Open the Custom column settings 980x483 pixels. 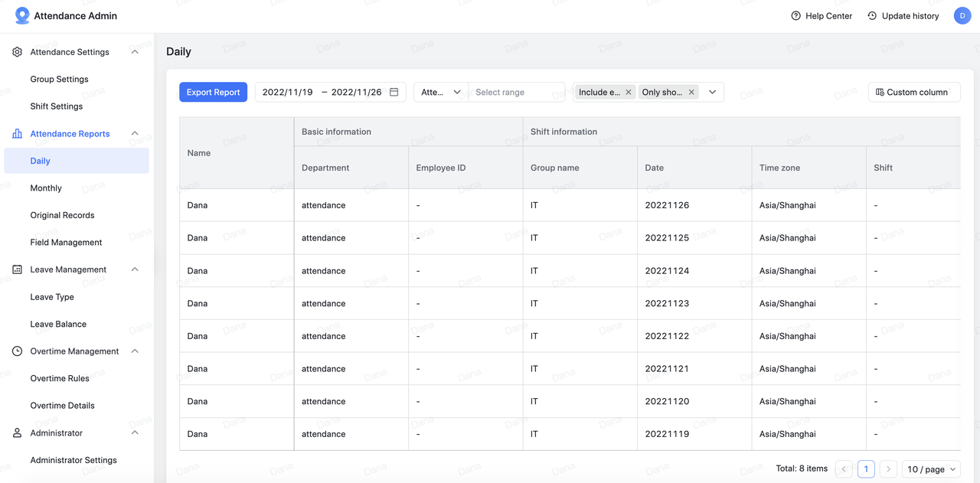(x=913, y=92)
